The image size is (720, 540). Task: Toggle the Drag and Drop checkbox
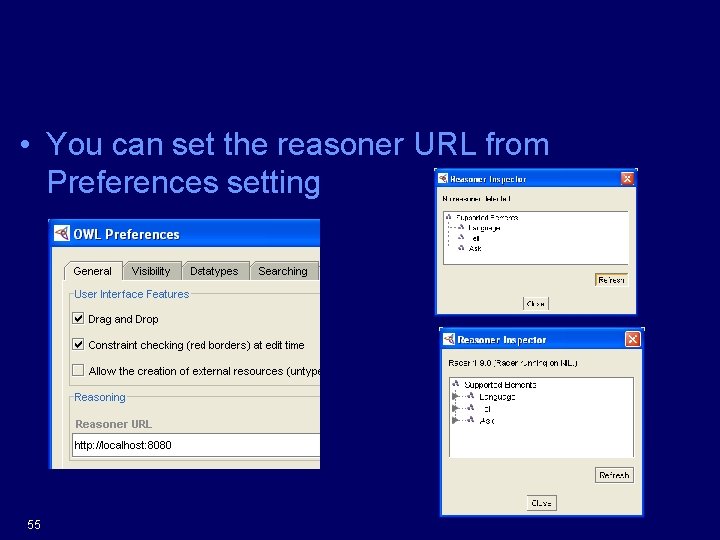click(78, 318)
